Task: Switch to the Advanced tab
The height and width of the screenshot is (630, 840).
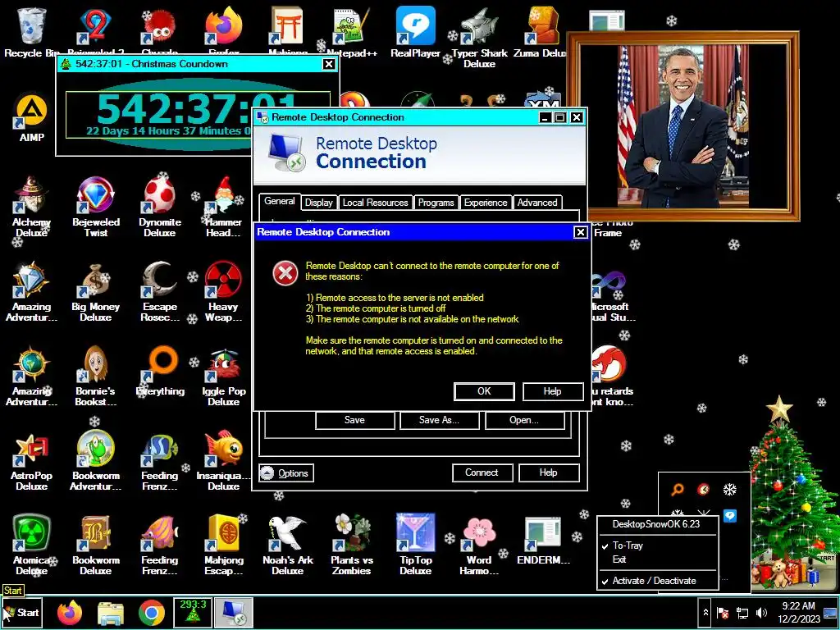Action: (x=537, y=203)
